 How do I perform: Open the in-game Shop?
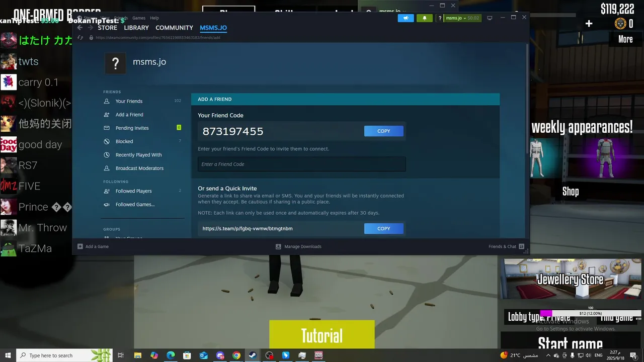point(571,192)
